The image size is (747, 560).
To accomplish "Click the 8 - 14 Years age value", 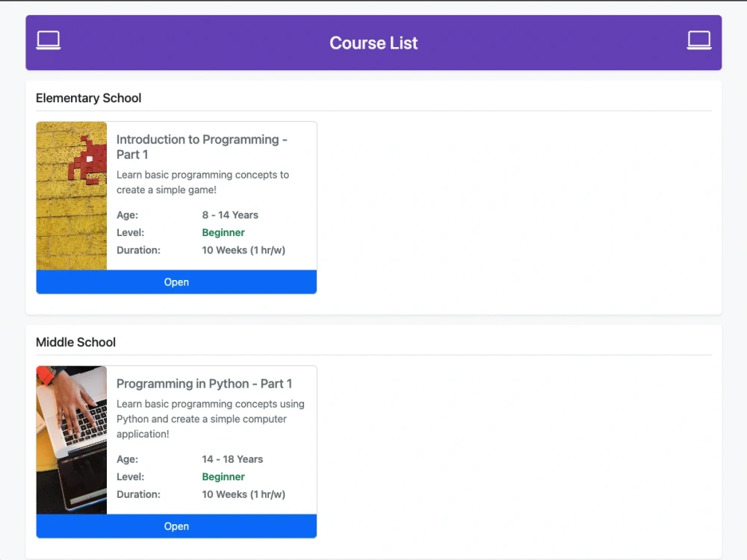I will point(229,215).
